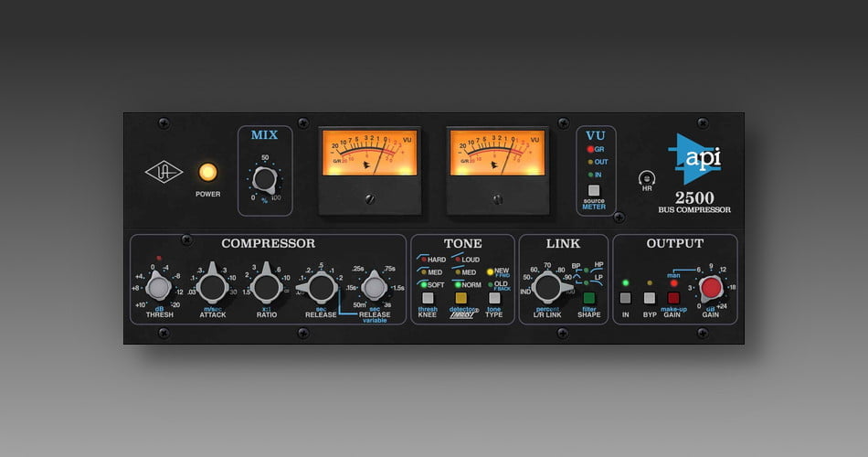Enable the BYP bypass button
Image resolution: width=868 pixels, height=457 pixels.
pos(650,298)
